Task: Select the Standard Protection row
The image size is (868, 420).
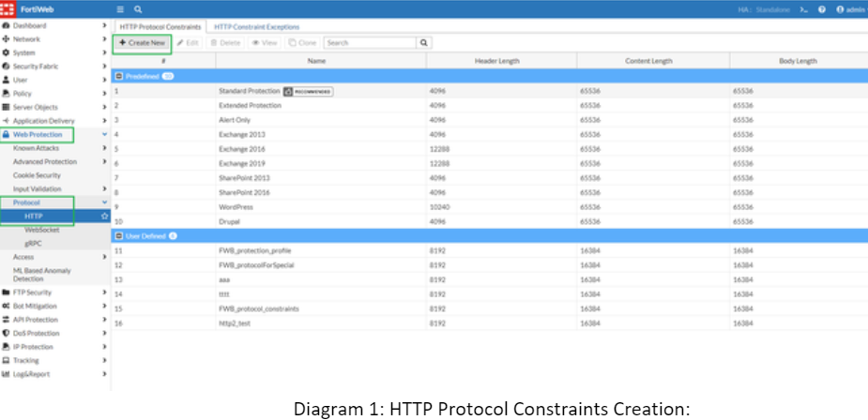Action: pos(489,91)
